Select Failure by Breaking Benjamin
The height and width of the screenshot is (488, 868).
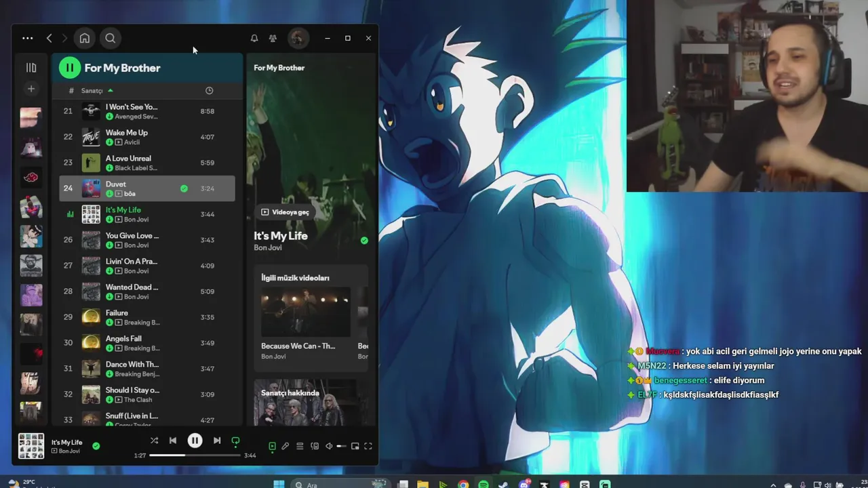click(x=147, y=317)
